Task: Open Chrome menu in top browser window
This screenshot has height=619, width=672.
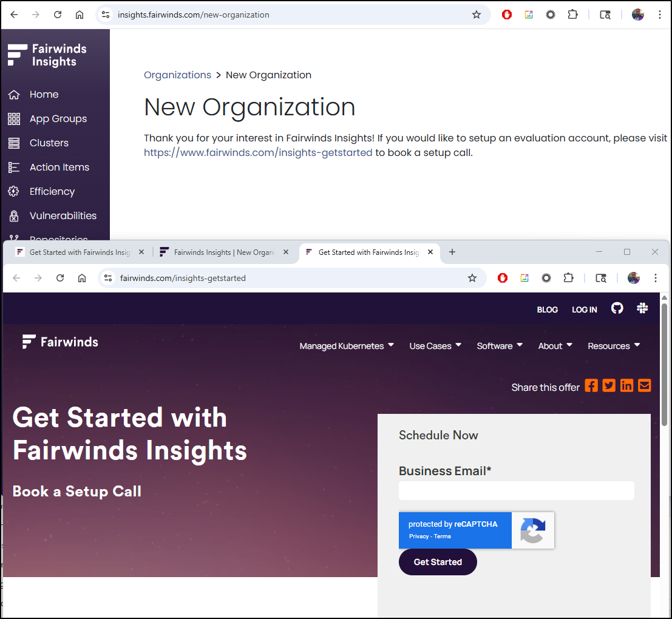Action: click(659, 15)
